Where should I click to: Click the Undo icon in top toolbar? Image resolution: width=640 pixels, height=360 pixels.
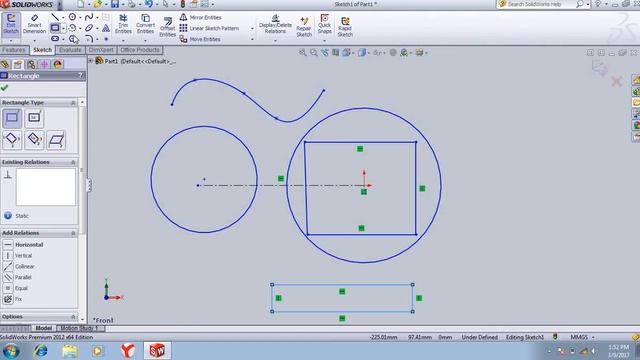click(x=149, y=4)
